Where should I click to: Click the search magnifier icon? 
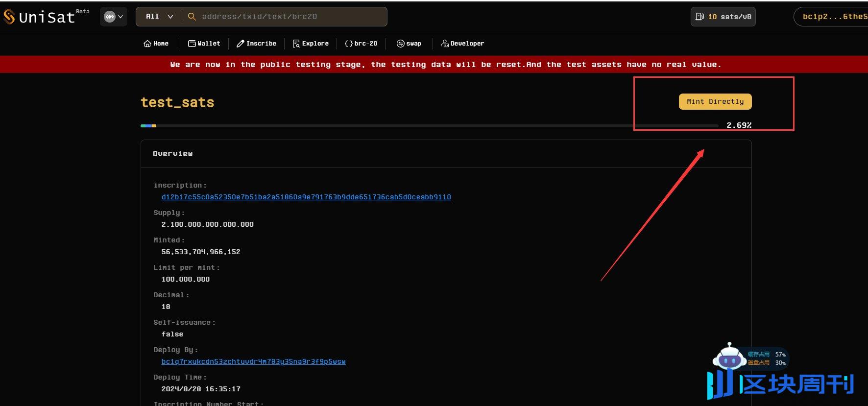192,17
